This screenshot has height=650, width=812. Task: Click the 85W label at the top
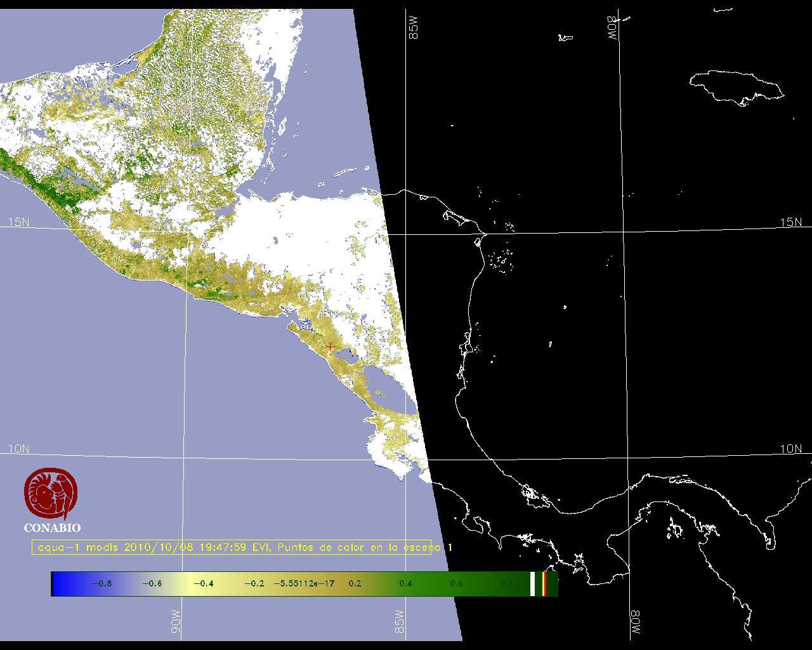click(414, 28)
